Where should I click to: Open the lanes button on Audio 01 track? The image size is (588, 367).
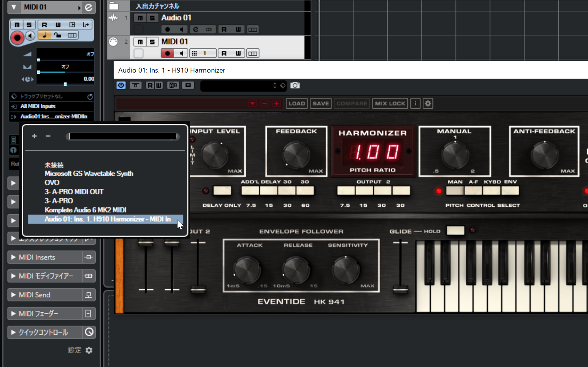point(253,30)
